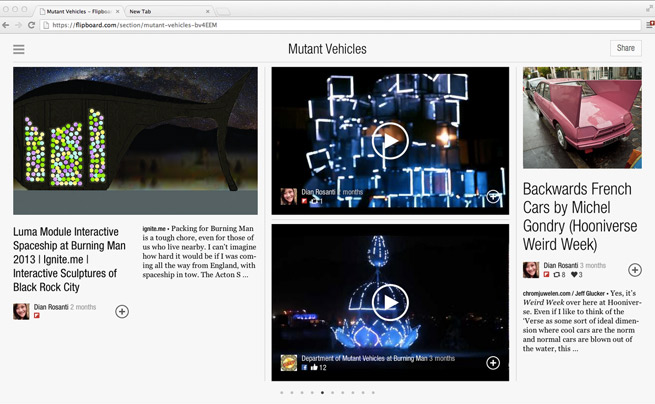Screen dimensions: 655x404
Task: Flip the Luma Module article with plus icon
Action: point(122,311)
